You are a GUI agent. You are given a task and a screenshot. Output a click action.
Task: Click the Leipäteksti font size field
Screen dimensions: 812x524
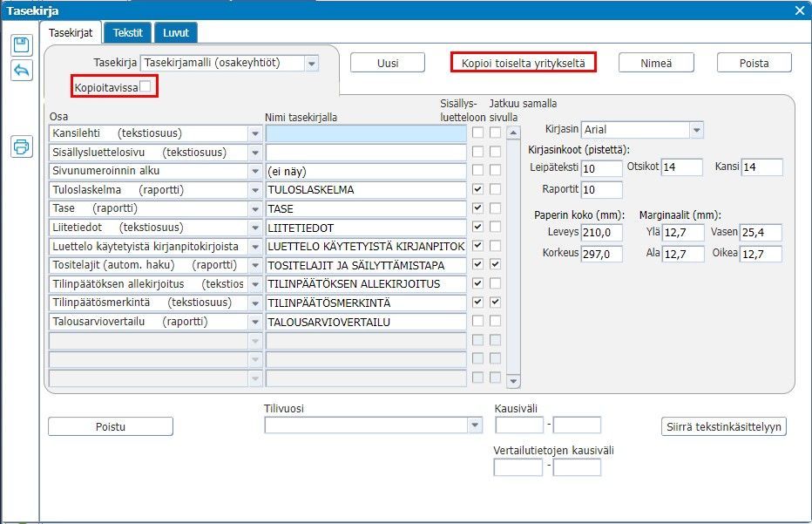click(x=601, y=167)
